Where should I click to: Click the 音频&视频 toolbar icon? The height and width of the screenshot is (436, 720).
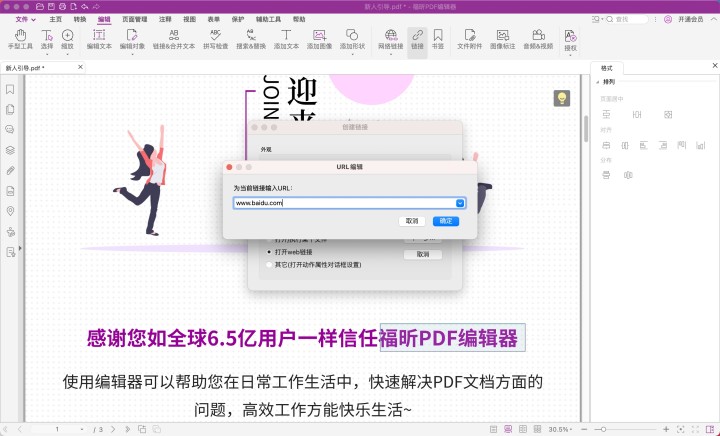[538, 39]
